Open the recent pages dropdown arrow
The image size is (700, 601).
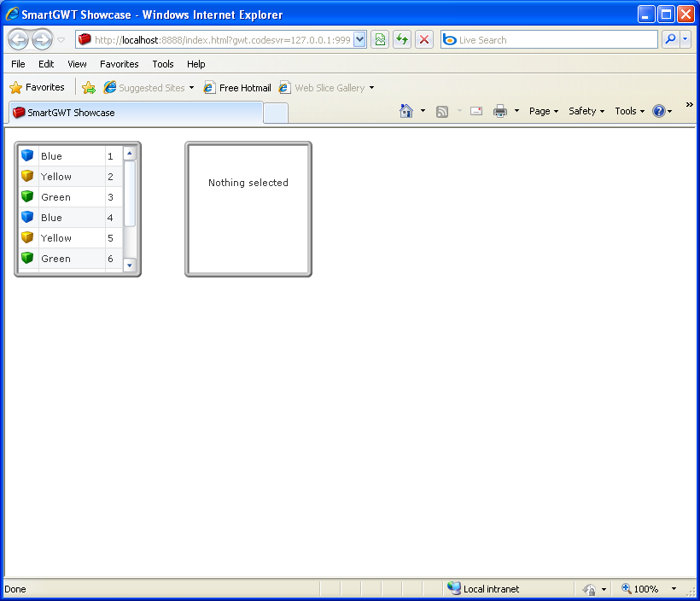click(x=61, y=40)
